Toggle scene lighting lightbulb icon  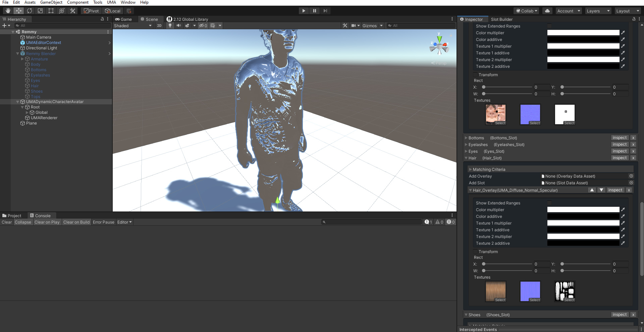click(x=170, y=26)
